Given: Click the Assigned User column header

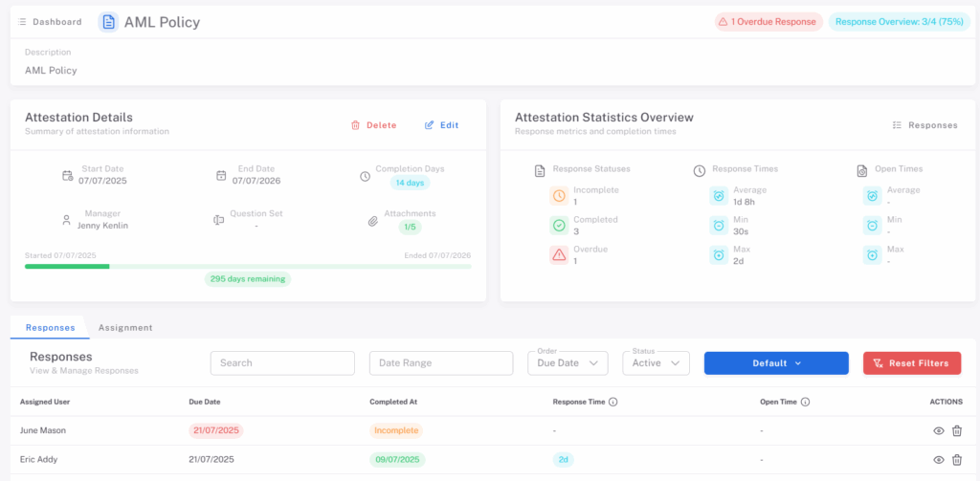Looking at the screenshot, I should click(45, 403).
